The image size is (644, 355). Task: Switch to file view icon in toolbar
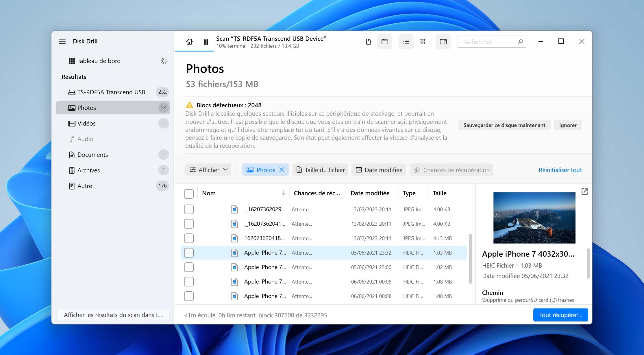tap(369, 42)
